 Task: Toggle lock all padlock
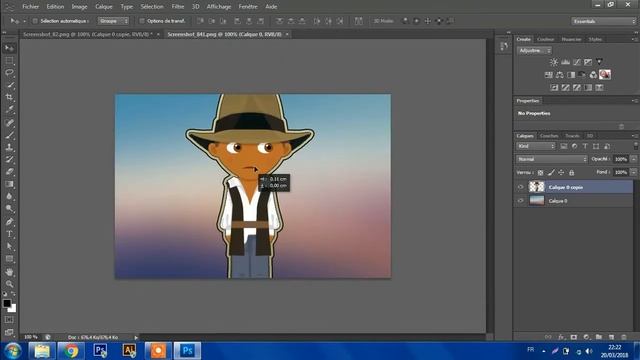(571, 173)
